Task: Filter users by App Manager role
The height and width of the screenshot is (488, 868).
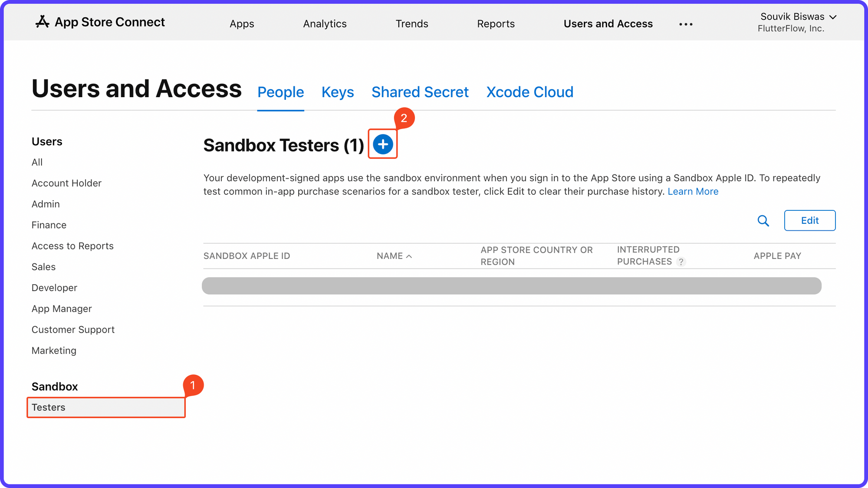Action: [x=62, y=309]
